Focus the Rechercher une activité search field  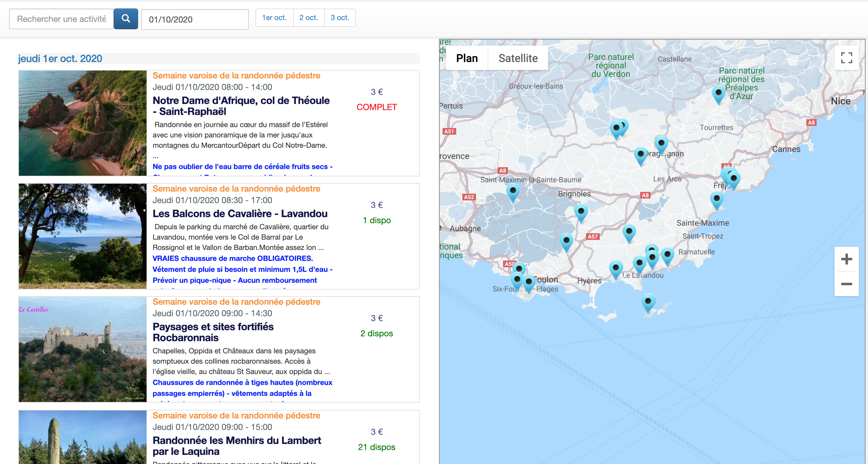pyautogui.click(x=62, y=19)
